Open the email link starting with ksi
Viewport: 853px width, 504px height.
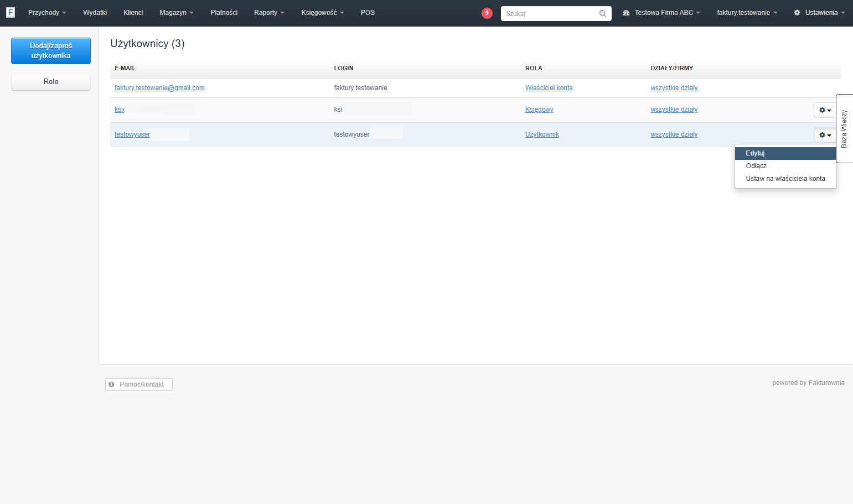point(120,110)
